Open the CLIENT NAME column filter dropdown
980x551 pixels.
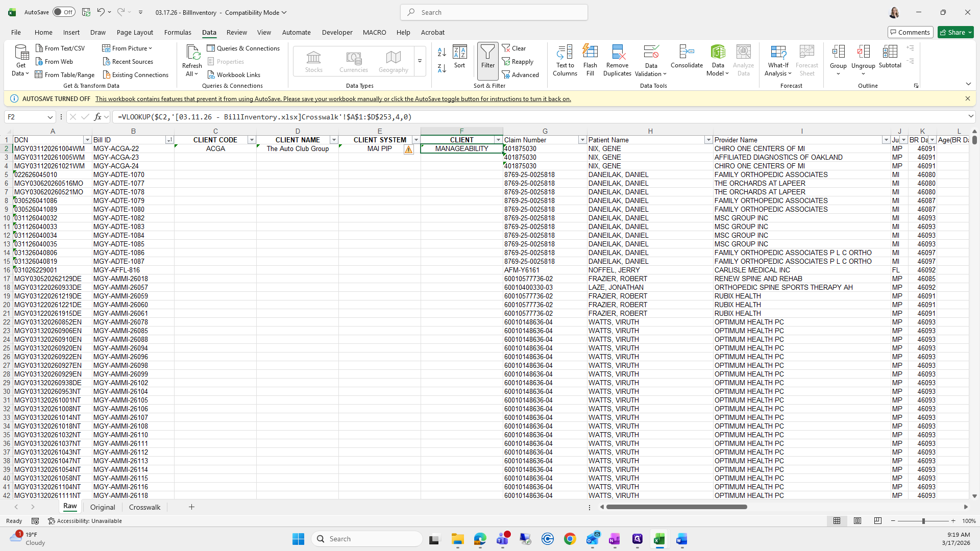click(334, 140)
